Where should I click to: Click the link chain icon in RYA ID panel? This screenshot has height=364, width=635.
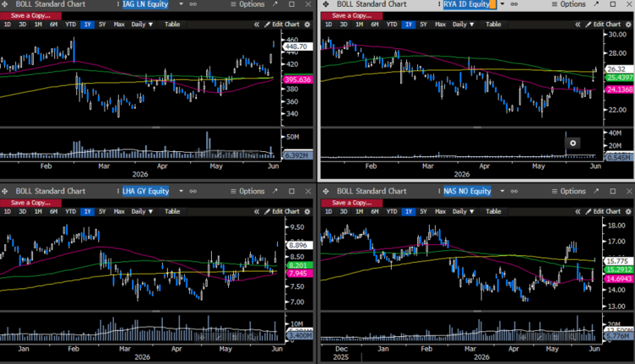[514, 4]
